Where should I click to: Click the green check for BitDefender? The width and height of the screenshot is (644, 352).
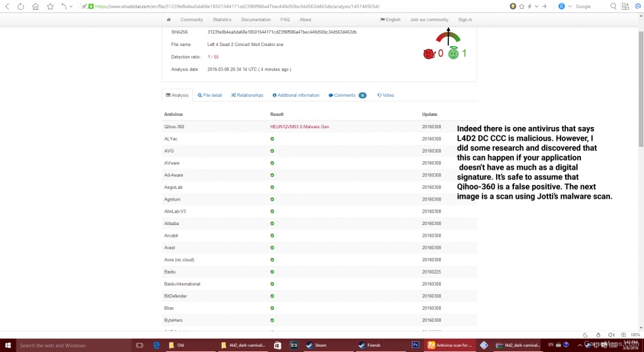click(272, 296)
